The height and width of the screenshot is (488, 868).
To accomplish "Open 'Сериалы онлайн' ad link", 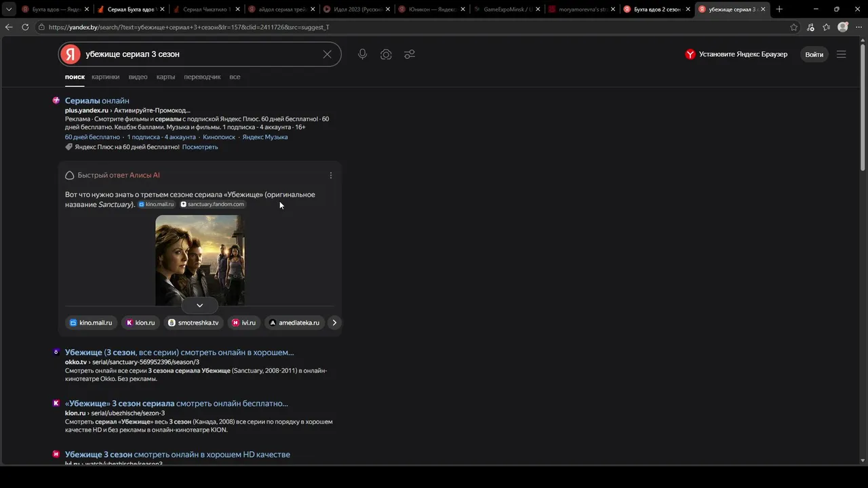I will (x=97, y=100).
